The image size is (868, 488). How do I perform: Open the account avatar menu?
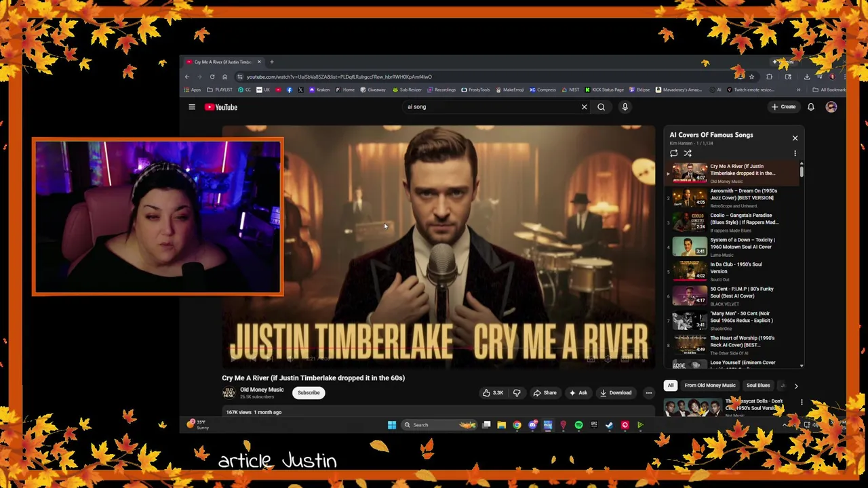pyautogui.click(x=831, y=107)
